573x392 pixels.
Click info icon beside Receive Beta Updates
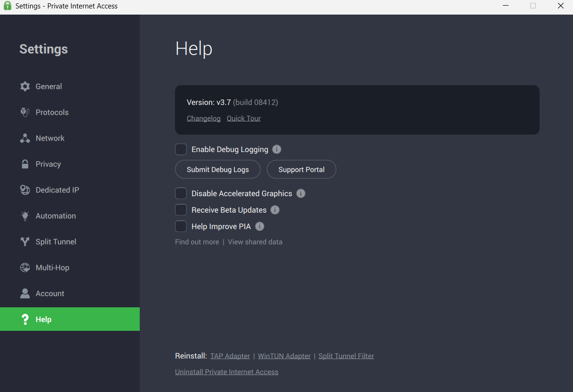275,210
